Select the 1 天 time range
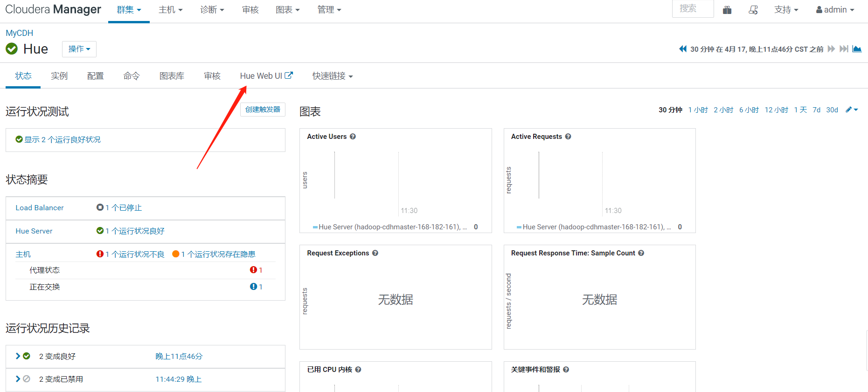The width and height of the screenshot is (868, 392). tap(800, 110)
